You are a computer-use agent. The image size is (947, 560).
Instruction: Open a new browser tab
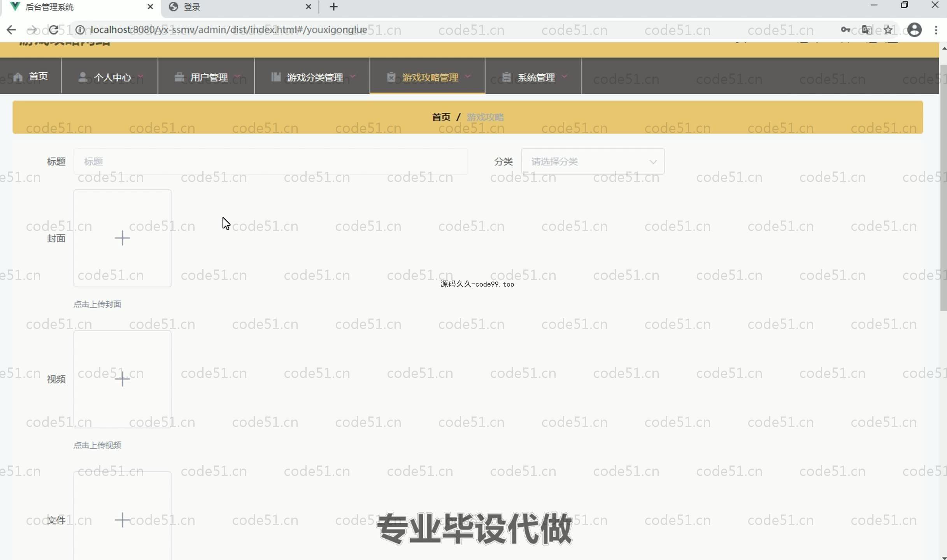click(334, 7)
